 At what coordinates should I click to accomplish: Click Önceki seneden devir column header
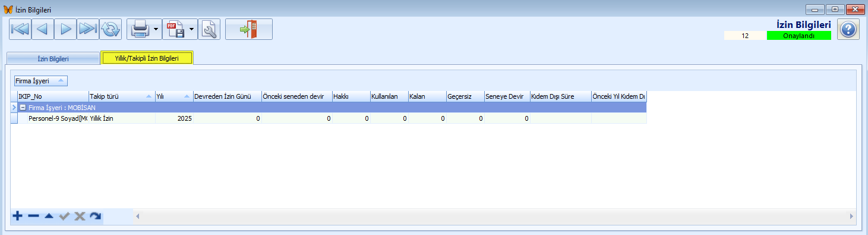point(296,96)
